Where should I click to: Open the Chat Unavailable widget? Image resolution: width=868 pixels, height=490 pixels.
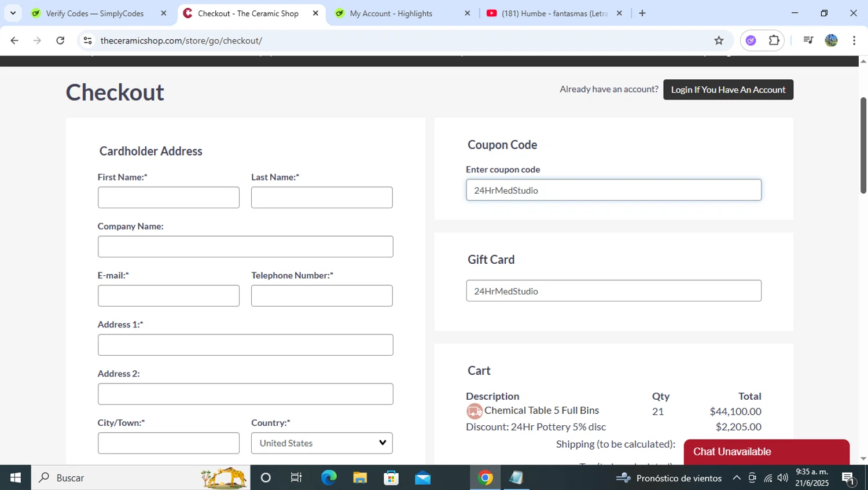click(766, 452)
